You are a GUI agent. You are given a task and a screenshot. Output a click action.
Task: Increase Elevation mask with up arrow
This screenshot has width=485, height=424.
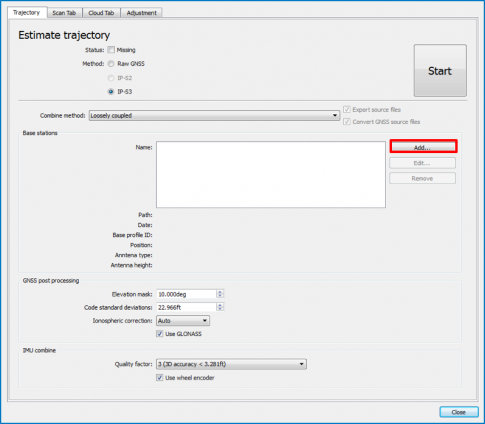(x=220, y=292)
